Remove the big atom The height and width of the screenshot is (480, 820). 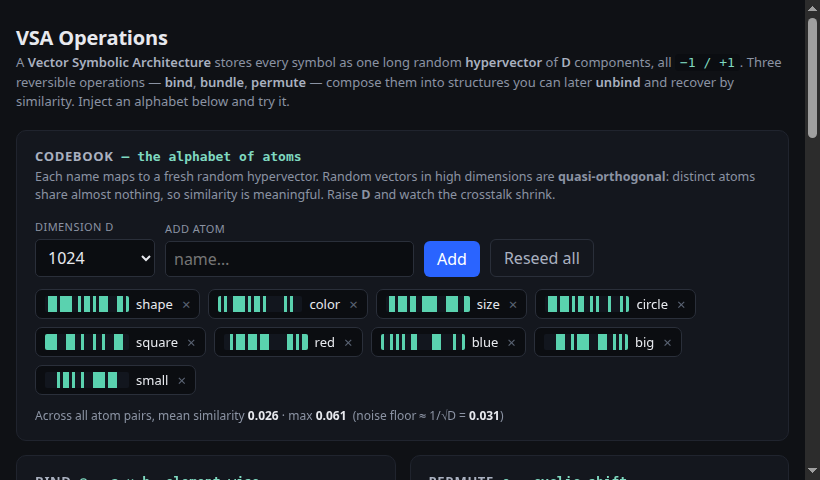point(667,343)
